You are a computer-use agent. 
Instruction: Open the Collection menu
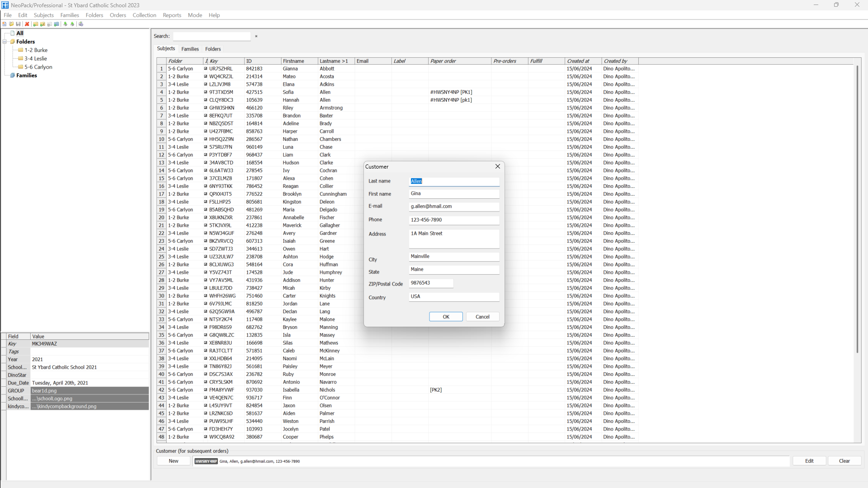[x=144, y=15]
